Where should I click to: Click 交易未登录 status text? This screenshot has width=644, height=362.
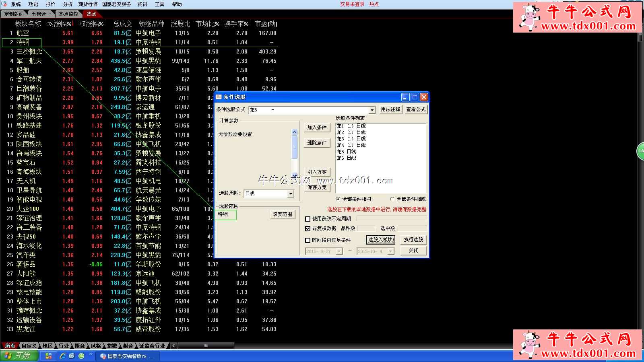tap(352, 4)
